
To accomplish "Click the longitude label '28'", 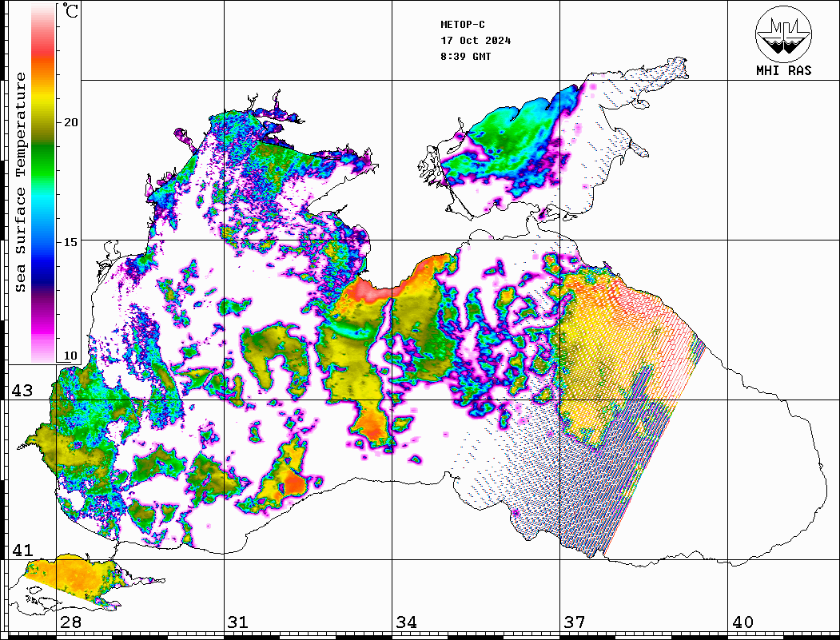I will point(70,622).
